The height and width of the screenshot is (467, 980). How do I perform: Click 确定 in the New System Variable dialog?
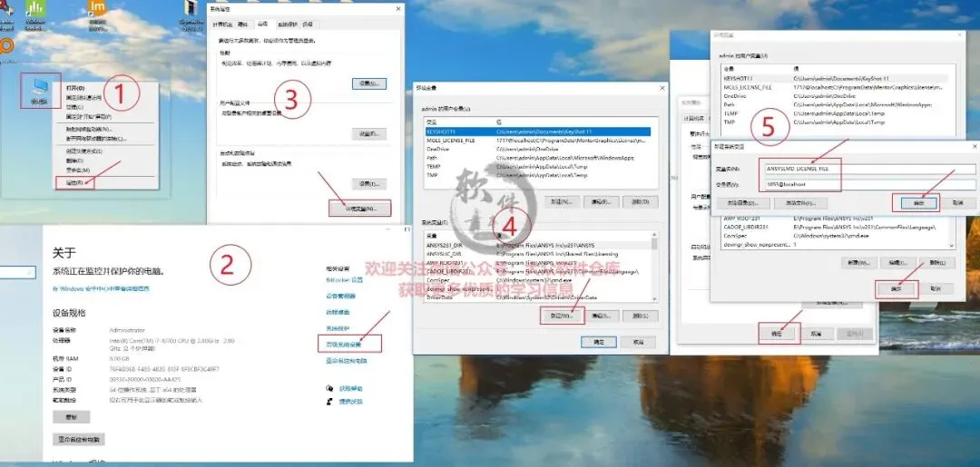tap(917, 203)
